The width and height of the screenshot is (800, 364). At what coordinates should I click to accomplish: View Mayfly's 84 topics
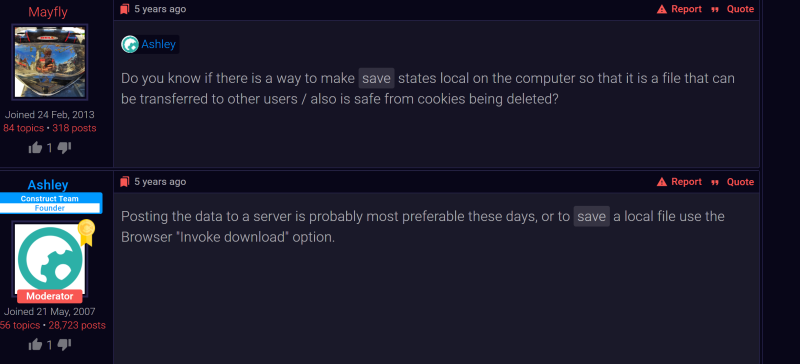tap(23, 128)
